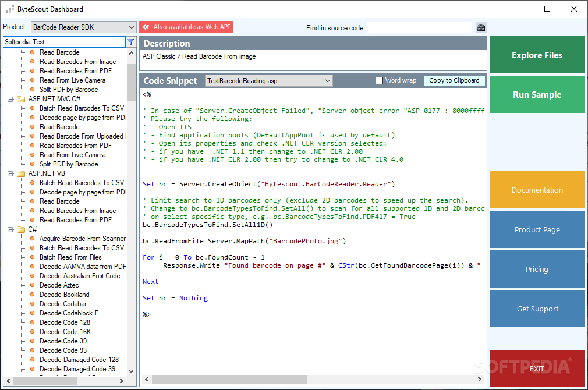The height and width of the screenshot is (390, 588).
Task: Click the orange bullet beside Decode Aztec
Action: coord(32,285)
